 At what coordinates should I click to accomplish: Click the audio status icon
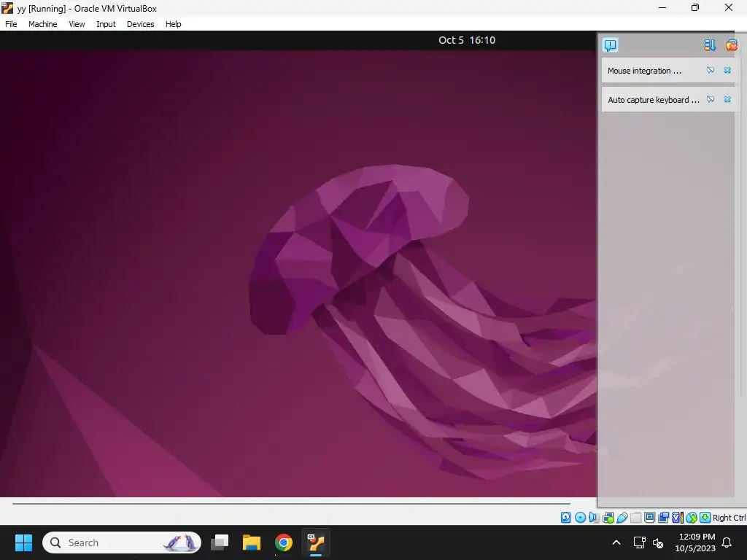click(x=594, y=518)
